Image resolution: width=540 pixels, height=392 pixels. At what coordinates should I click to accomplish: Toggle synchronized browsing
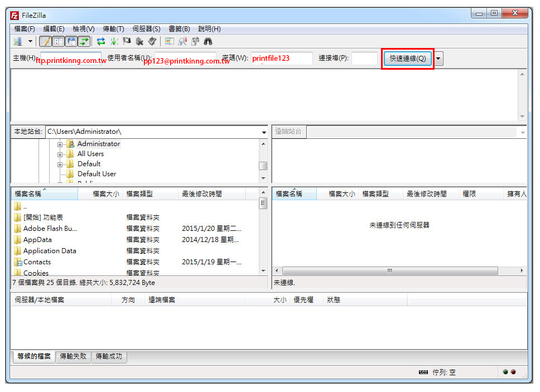195,42
